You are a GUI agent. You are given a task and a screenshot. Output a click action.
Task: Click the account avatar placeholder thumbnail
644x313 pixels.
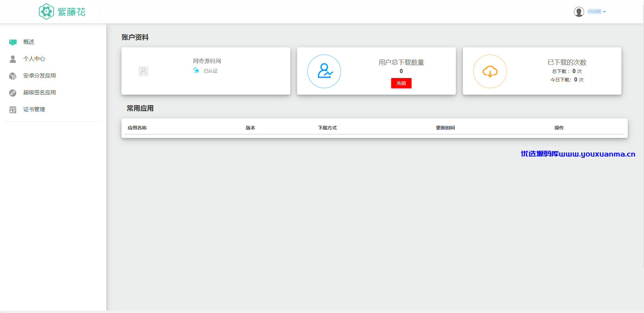[x=143, y=71]
